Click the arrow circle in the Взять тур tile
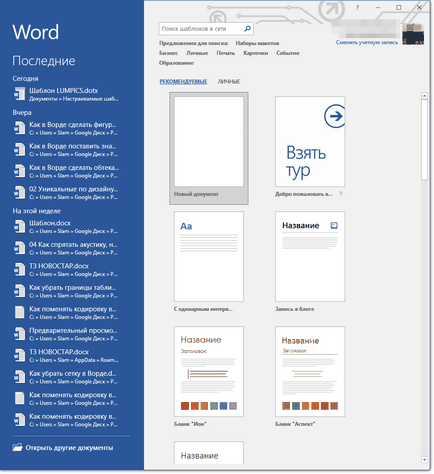434x474 pixels. [334, 116]
